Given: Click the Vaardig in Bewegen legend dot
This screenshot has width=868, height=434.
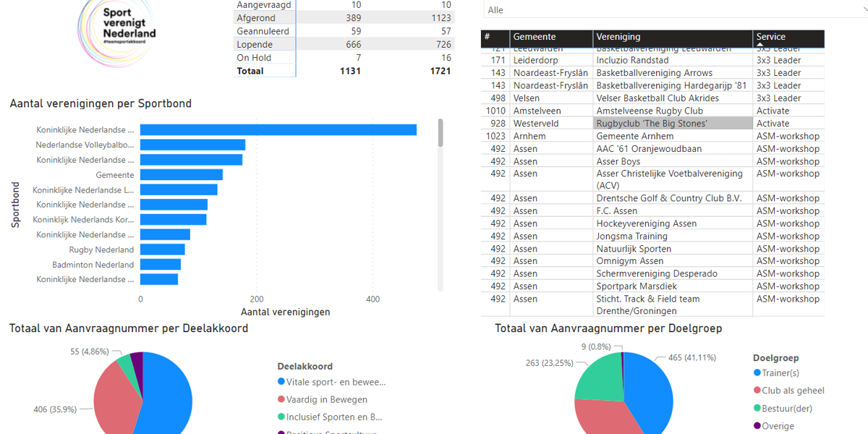Looking at the screenshot, I should pyautogui.click(x=281, y=399).
